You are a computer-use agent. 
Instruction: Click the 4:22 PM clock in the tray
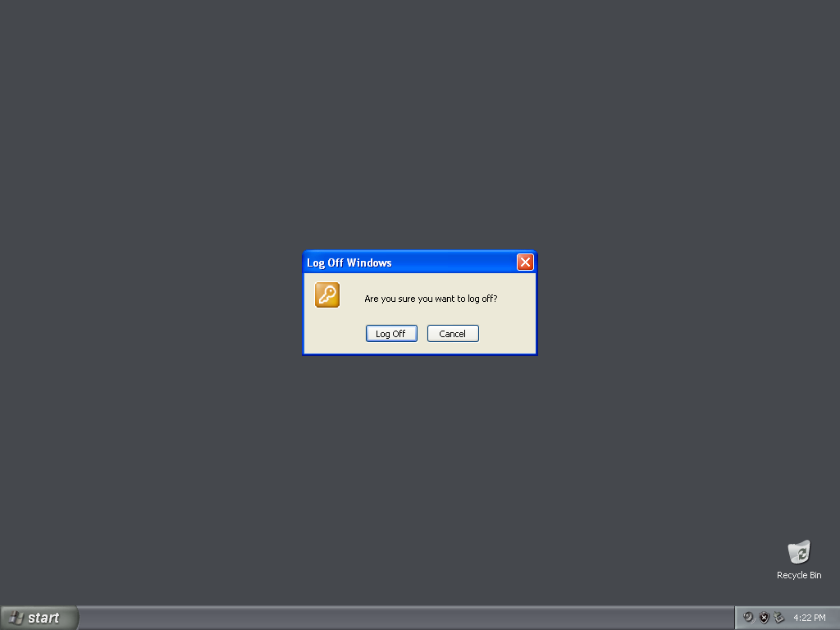[x=810, y=618]
